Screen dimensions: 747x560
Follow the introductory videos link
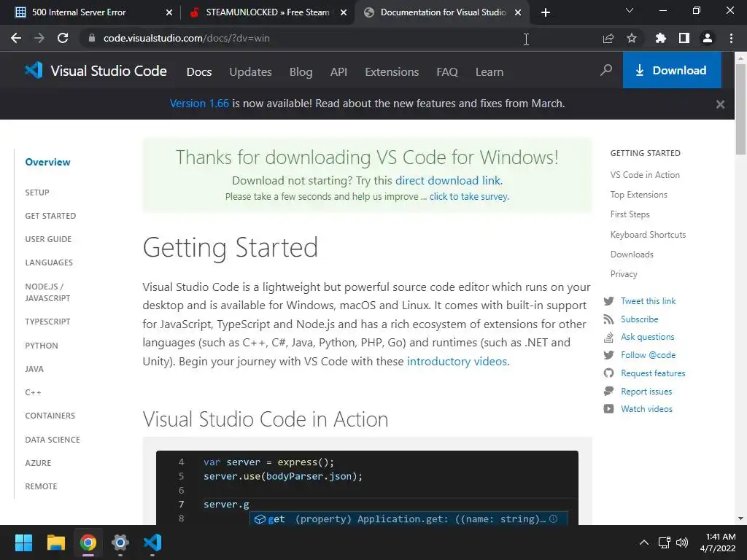pyautogui.click(x=457, y=361)
